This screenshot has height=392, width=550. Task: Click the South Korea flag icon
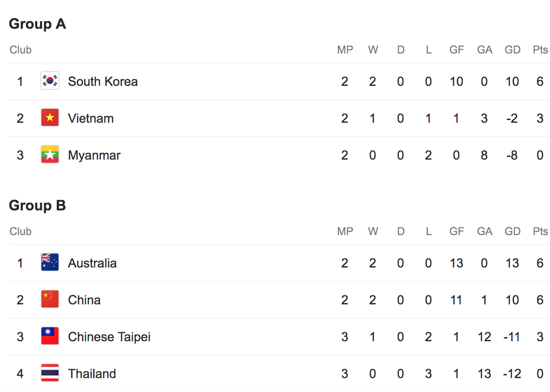[x=50, y=81]
